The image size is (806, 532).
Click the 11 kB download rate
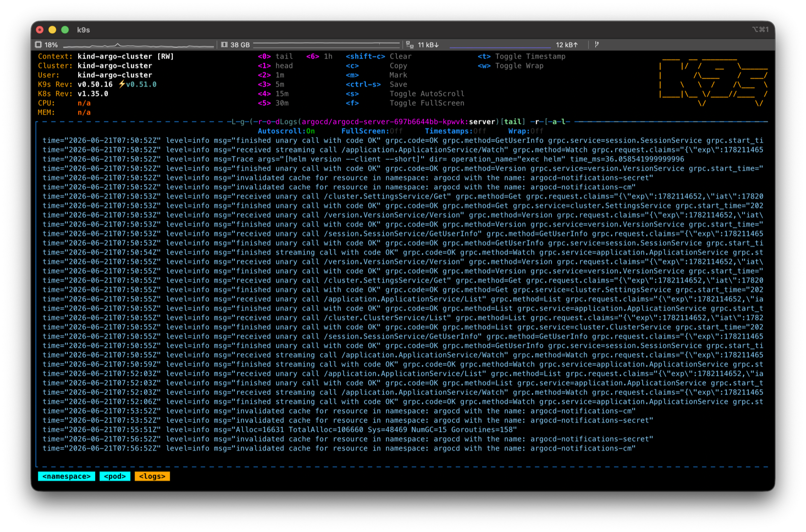click(428, 45)
